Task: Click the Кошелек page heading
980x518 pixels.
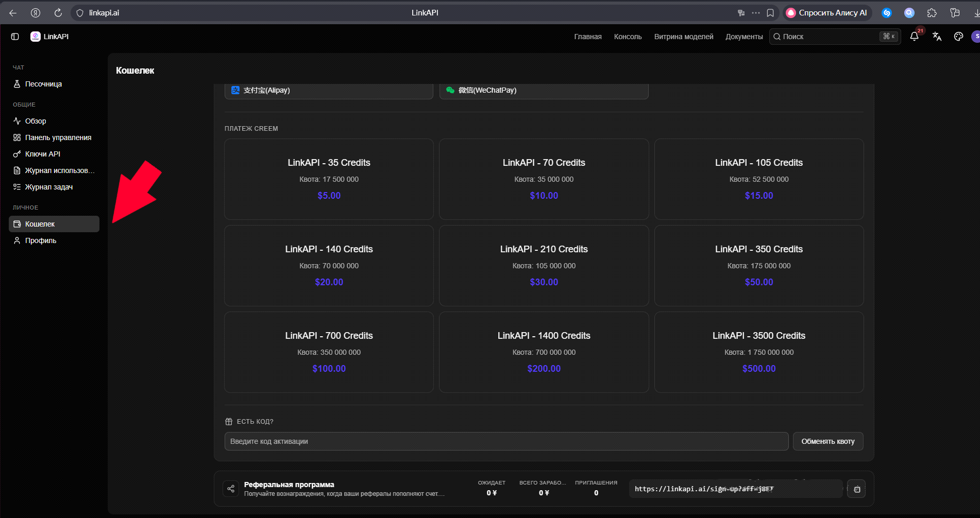Action: pyautogui.click(x=135, y=71)
